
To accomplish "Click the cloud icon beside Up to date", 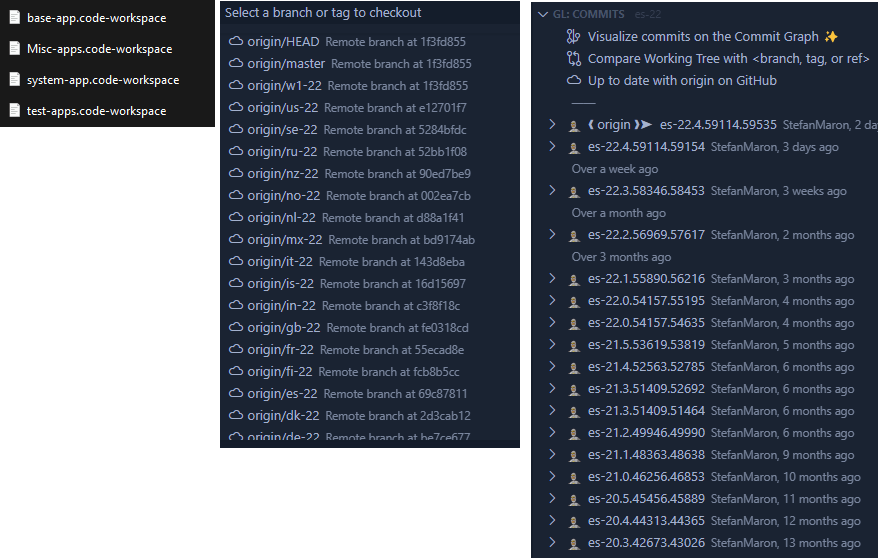I will pos(574,81).
